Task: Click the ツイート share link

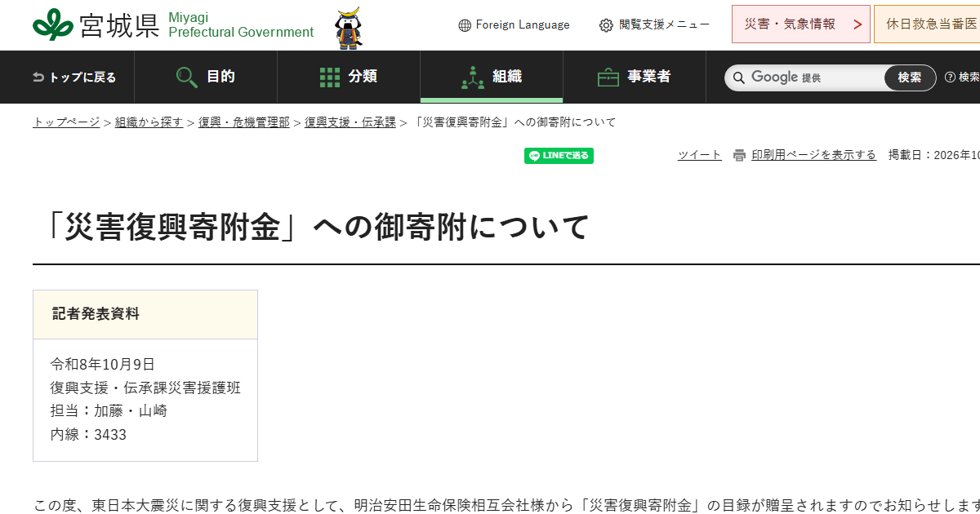Action: tap(700, 155)
